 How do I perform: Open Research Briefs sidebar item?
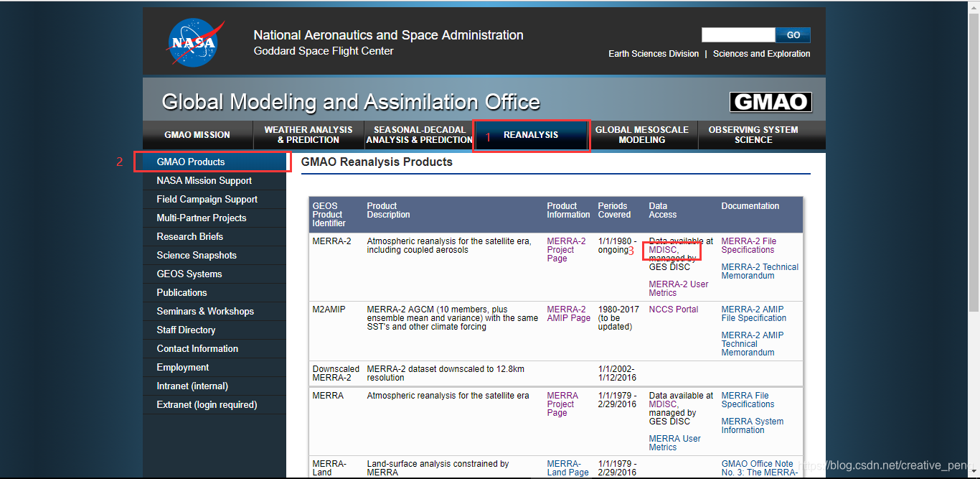215,236
